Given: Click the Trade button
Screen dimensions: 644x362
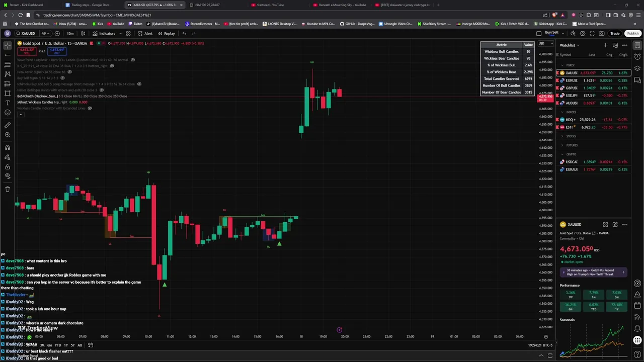Looking at the screenshot, I should [x=615, y=34].
